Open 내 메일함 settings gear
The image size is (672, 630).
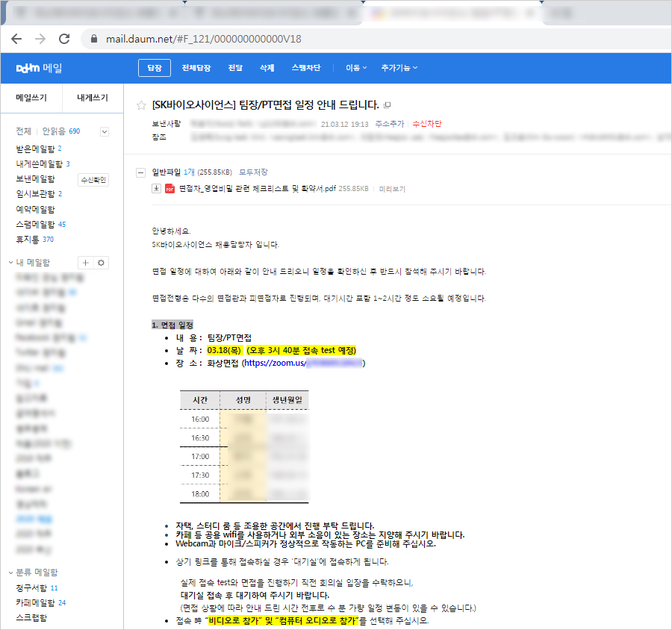click(x=101, y=263)
